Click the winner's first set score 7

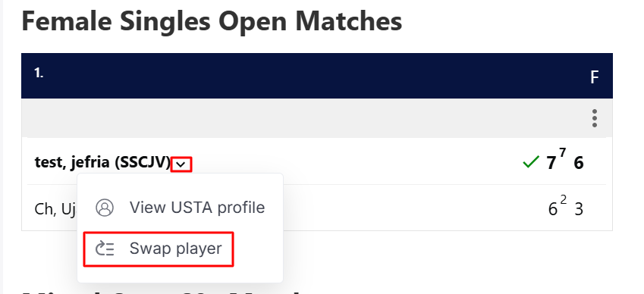(x=551, y=163)
